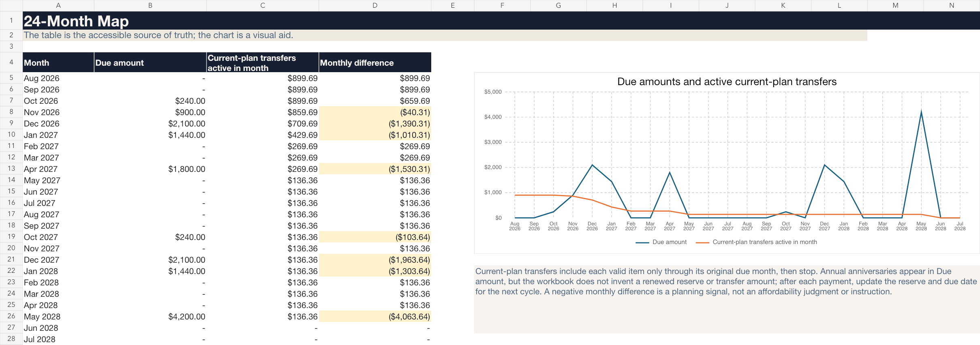The image size is (980, 345).
Task: Click column D header
Action: tap(375, 5)
